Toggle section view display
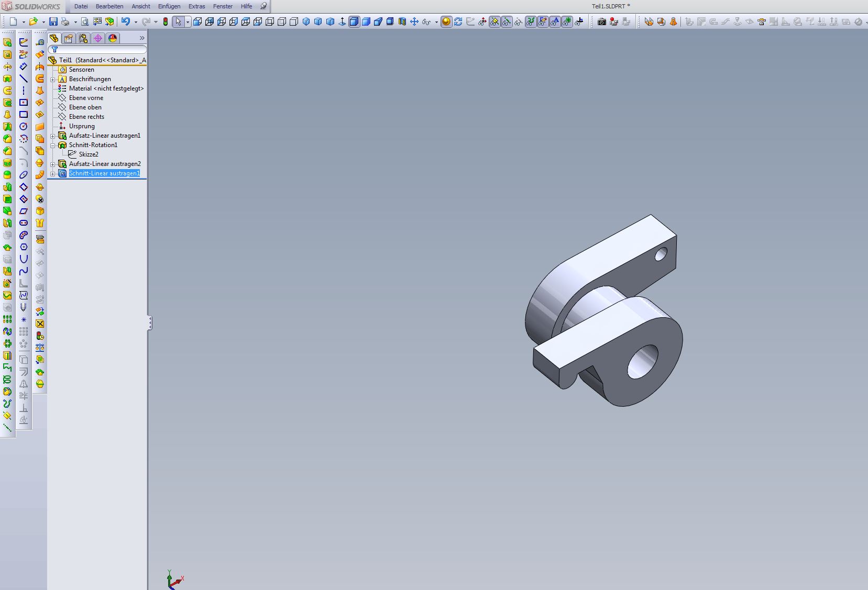Screen dimensions: 868x590 (402, 21)
